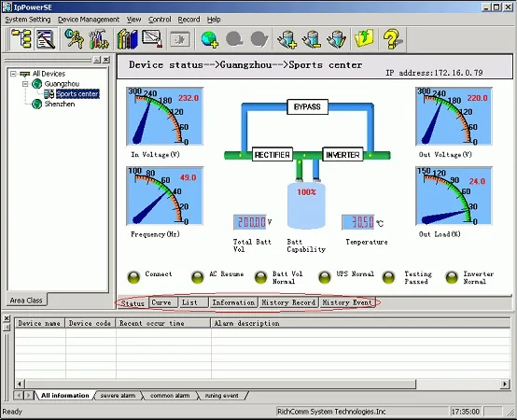Image resolution: width=517 pixels, height=420 pixels.
Task: Open help with the question mark icon
Action: (x=392, y=39)
